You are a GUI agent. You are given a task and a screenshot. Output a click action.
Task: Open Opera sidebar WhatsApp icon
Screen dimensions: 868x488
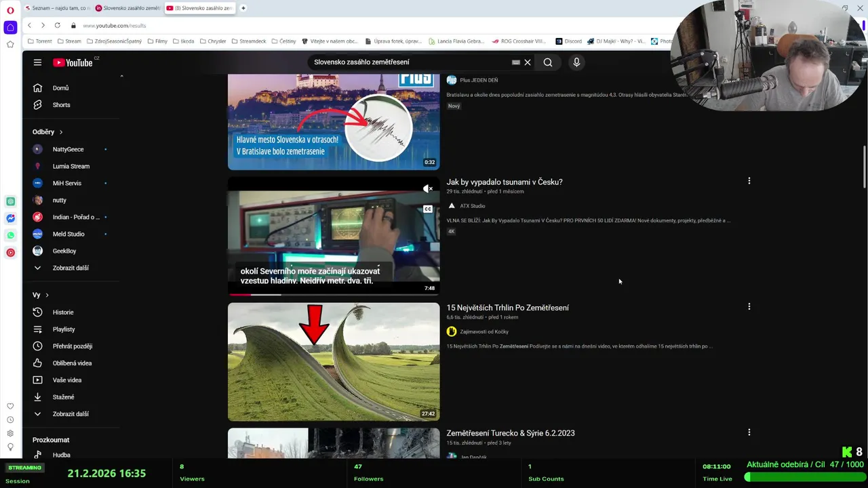point(10,235)
